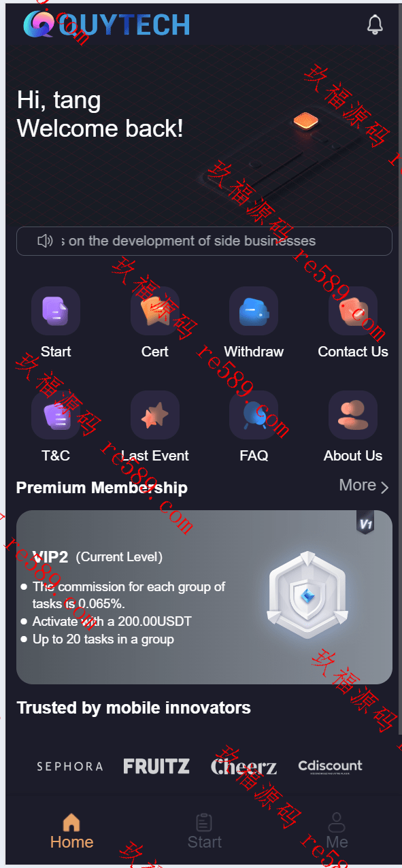
Task: Click the QUYTECH logo
Action: click(x=107, y=24)
